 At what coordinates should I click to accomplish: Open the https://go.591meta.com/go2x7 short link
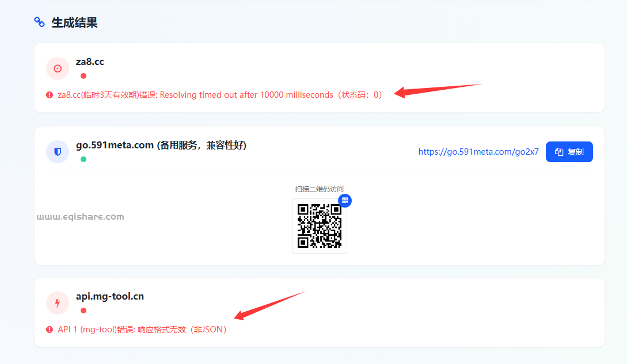[478, 151]
